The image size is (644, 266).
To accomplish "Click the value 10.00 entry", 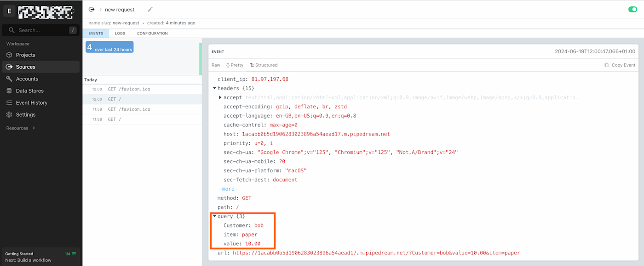I will pos(253,243).
